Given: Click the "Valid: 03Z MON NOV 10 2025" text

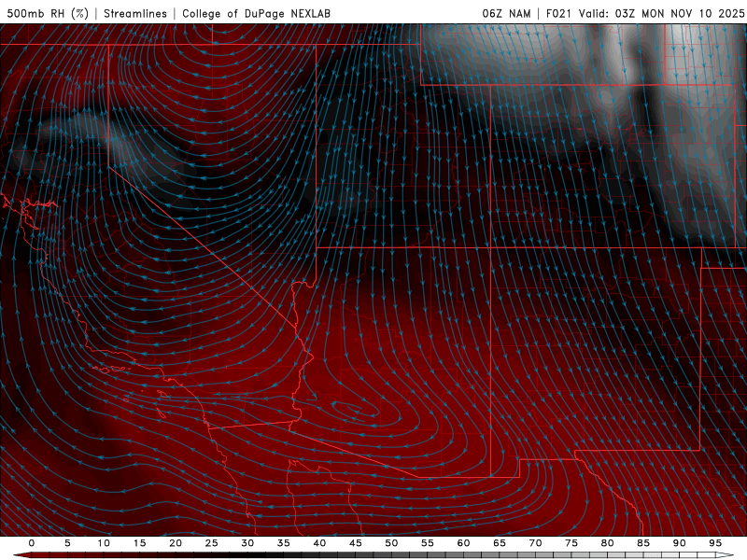Looking at the screenshot, I should (x=661, y=13).
